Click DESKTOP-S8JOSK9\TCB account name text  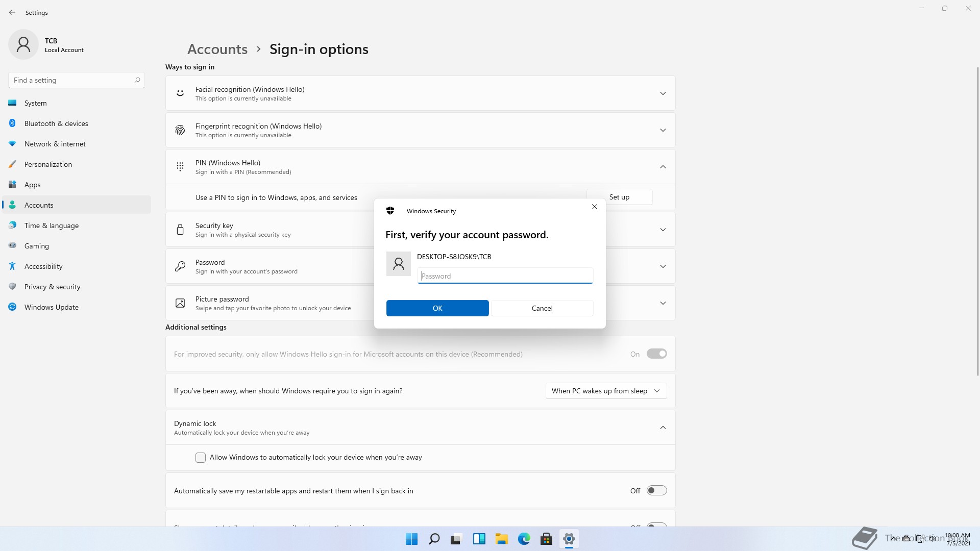coord(454,257)
